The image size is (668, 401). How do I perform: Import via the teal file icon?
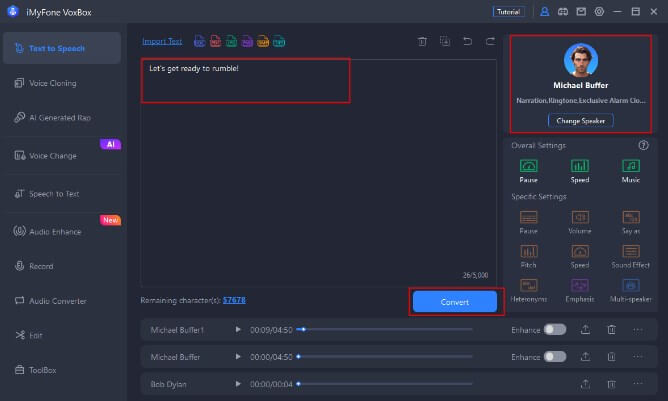[x=279, y=41]
